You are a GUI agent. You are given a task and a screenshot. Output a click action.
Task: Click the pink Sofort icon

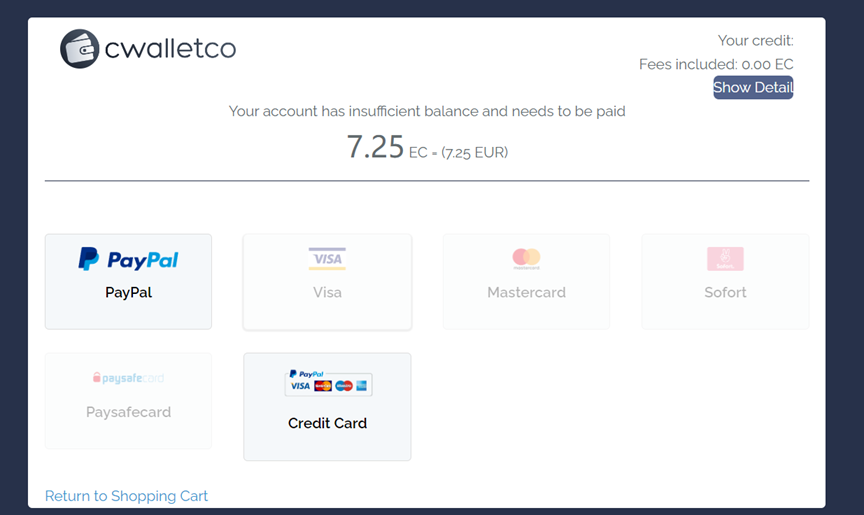tap(725, 259)
